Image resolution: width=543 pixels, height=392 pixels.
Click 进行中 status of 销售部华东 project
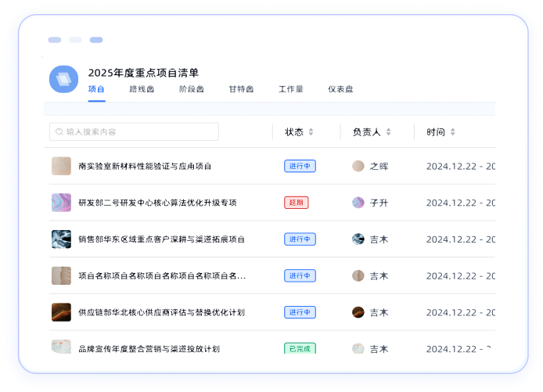click(300, 239)
